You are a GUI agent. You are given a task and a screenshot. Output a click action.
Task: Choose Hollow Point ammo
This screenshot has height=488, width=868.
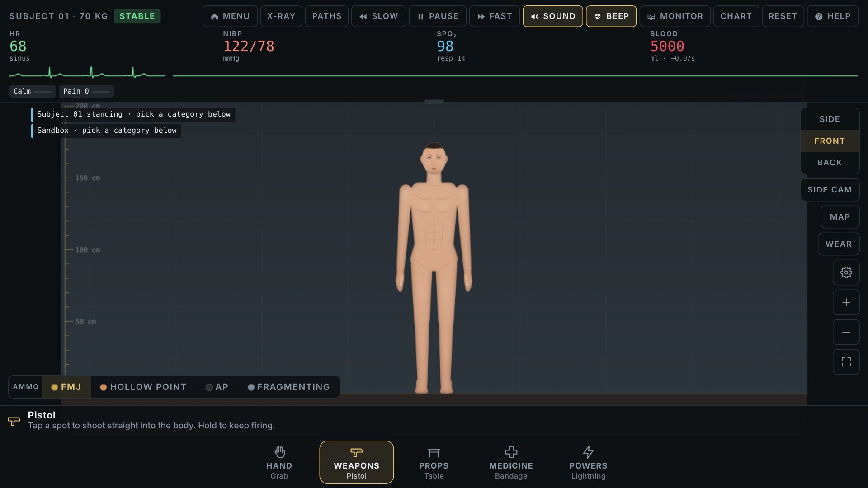point(143,387)
